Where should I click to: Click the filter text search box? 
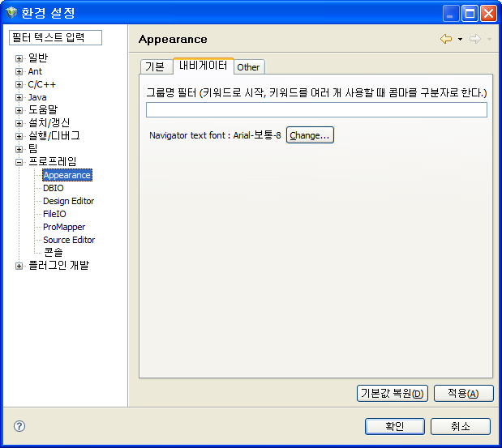(x=55, y=38)
